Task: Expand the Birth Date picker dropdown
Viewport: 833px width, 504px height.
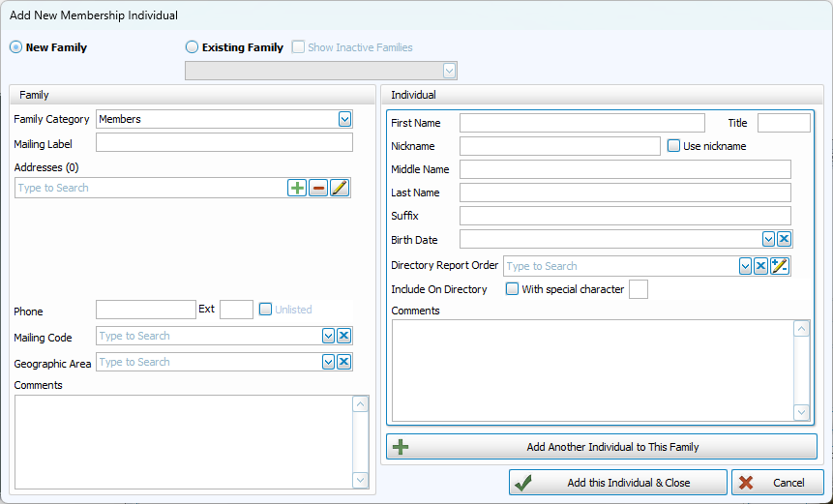Action: click(x=768, y=239)
